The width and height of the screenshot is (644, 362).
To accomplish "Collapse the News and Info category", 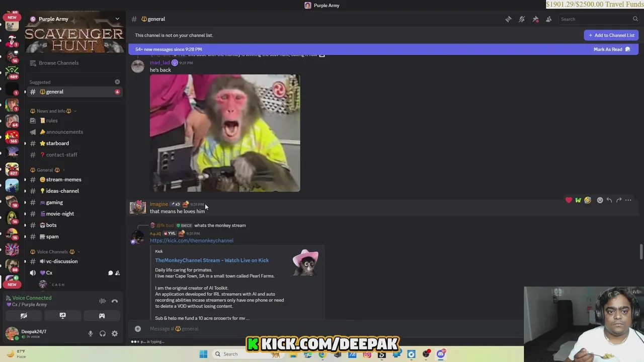I will pyautogui.click(x=53, y=111).
